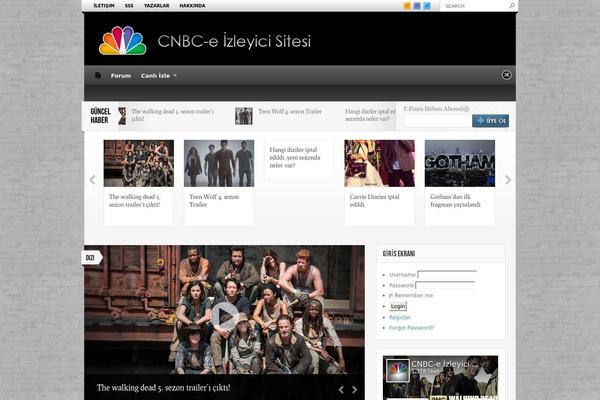Viewport: 600px width, 400px height.
Task: Click the orange RSS feed icon
Action: 407,6
